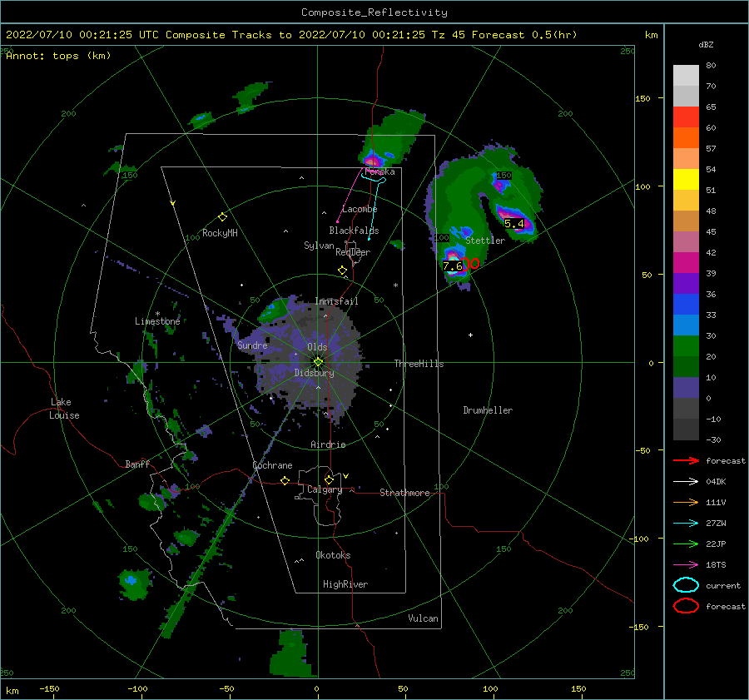This screenshot has width=749, height=700.
Task: Click the yellow diamond marker near Cochrane
Action: (285, 480)
